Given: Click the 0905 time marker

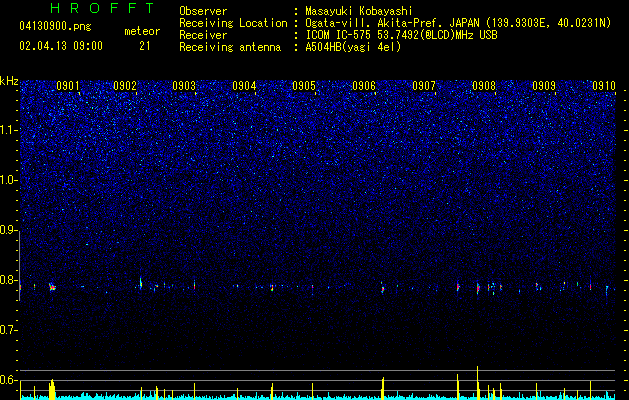Looking at the screenshot, I should (x=304, y=86).
